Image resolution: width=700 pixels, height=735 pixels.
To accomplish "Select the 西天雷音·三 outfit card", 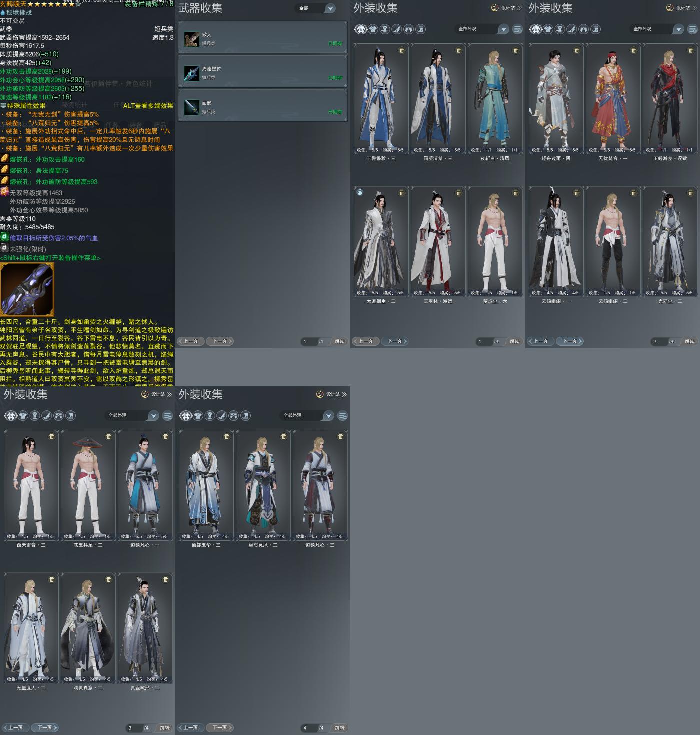I will 31,485.
